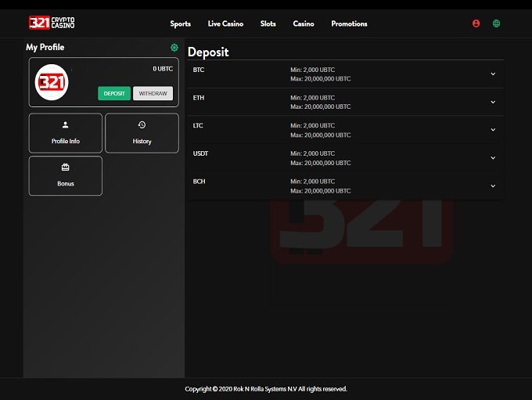Expand the USDT deposit option
Screen dimensions: 532x400
[493, 158]
